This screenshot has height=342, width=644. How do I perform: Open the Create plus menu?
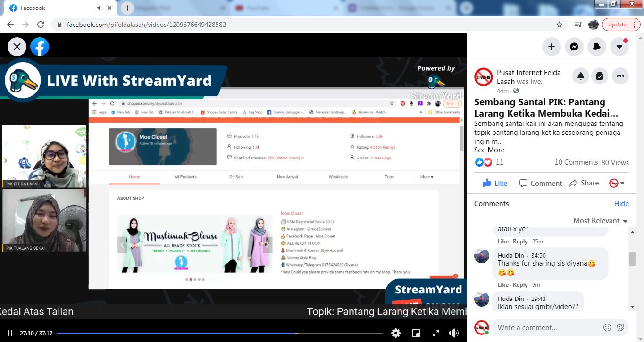(x=551, y=47)
